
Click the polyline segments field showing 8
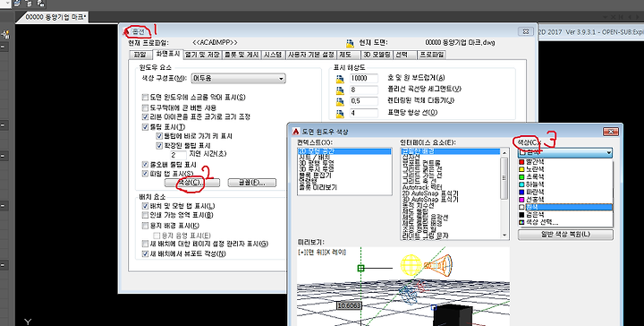(x=363, y=90)
